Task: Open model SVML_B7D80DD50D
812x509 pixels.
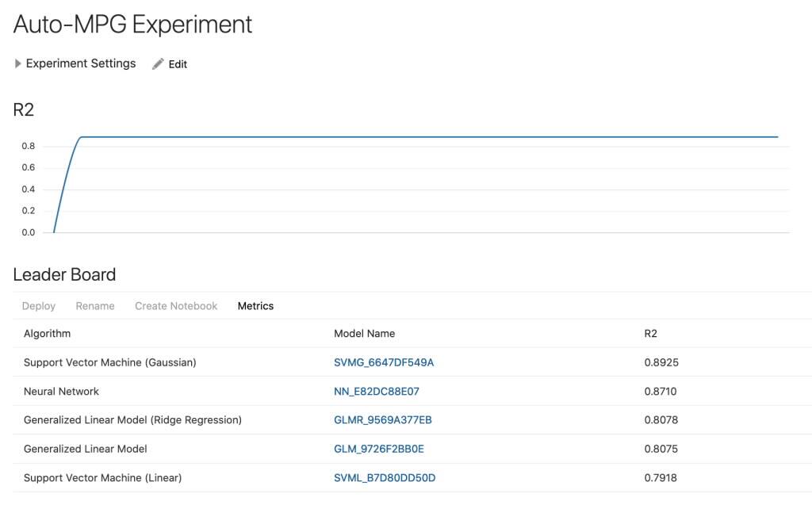Action: pos(385,478)
